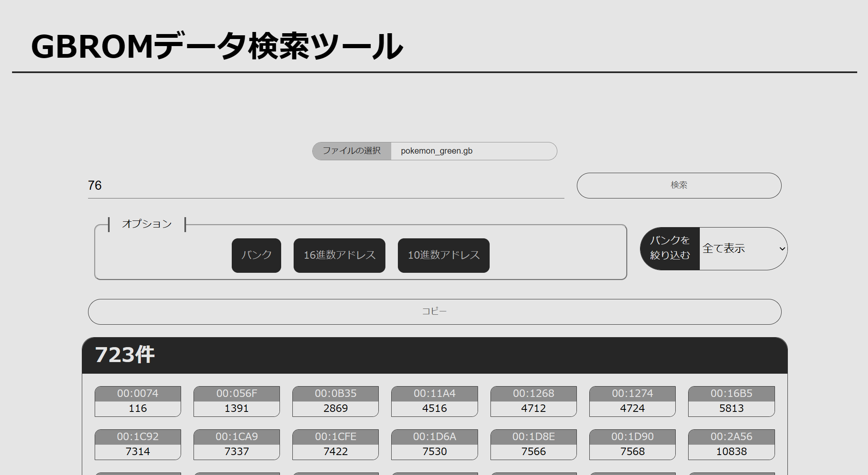Click the pokemon_green.gb file name field
The image size is (868, 475).
click(473, 151)
